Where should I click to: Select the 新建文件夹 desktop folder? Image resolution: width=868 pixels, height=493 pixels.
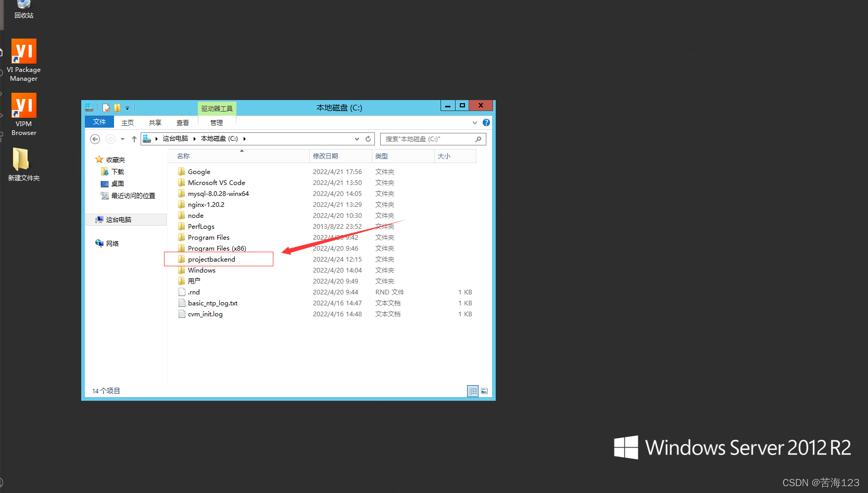23,165
